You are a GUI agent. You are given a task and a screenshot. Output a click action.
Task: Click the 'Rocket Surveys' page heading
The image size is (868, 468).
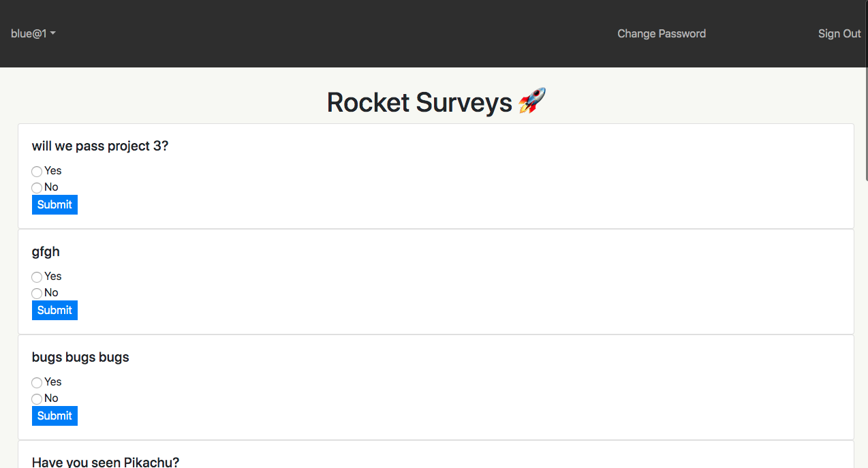(x=419, y=102)
